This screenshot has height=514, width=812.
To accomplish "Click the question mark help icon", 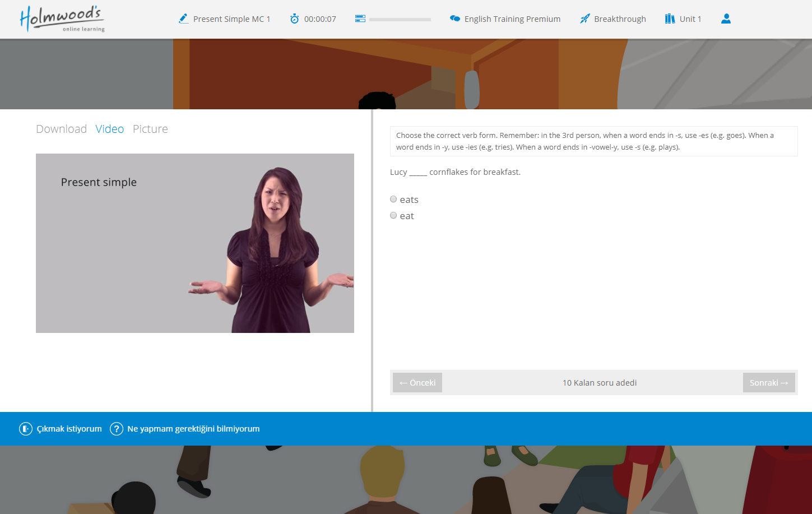I will pos(117,429).
